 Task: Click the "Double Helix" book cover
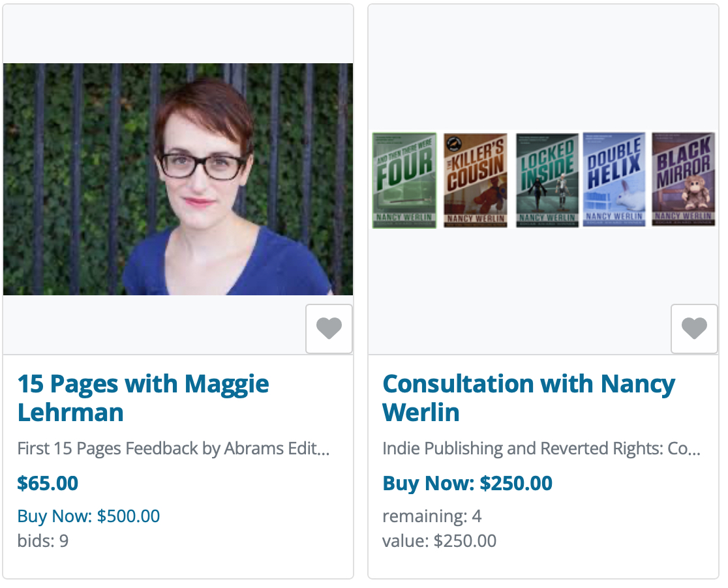coord(614,181)
